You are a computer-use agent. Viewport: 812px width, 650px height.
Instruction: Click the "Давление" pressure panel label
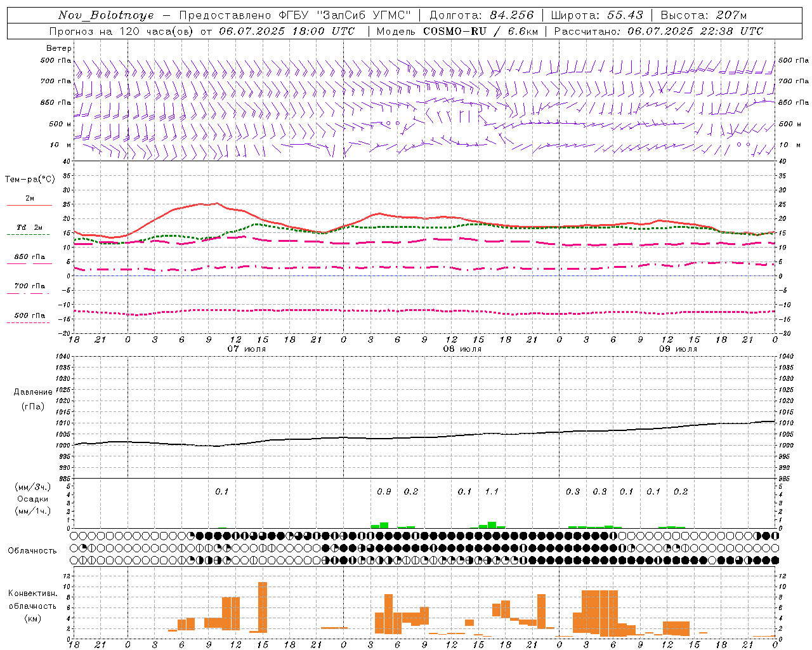33,392
